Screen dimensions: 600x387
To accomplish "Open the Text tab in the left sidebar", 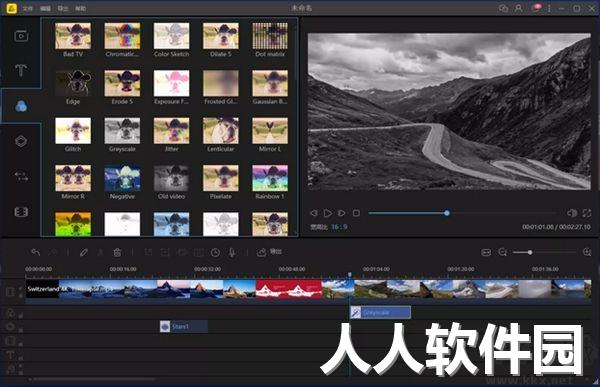I will click(x=21, y=70).
